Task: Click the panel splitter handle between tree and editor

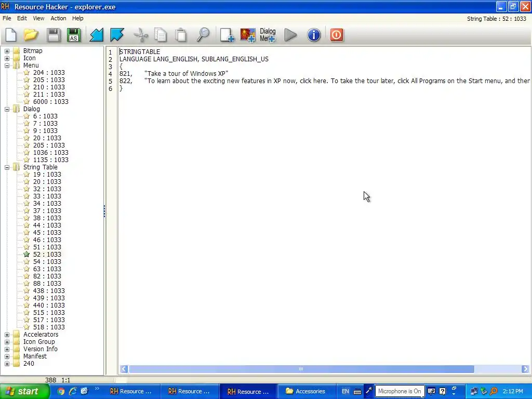Action: tap(104, 211)
